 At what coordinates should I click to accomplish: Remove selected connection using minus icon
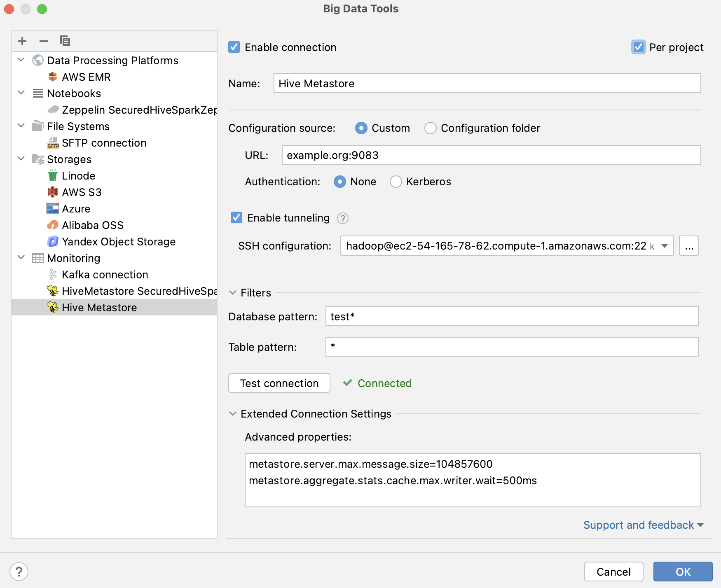[x=43, y=41]
